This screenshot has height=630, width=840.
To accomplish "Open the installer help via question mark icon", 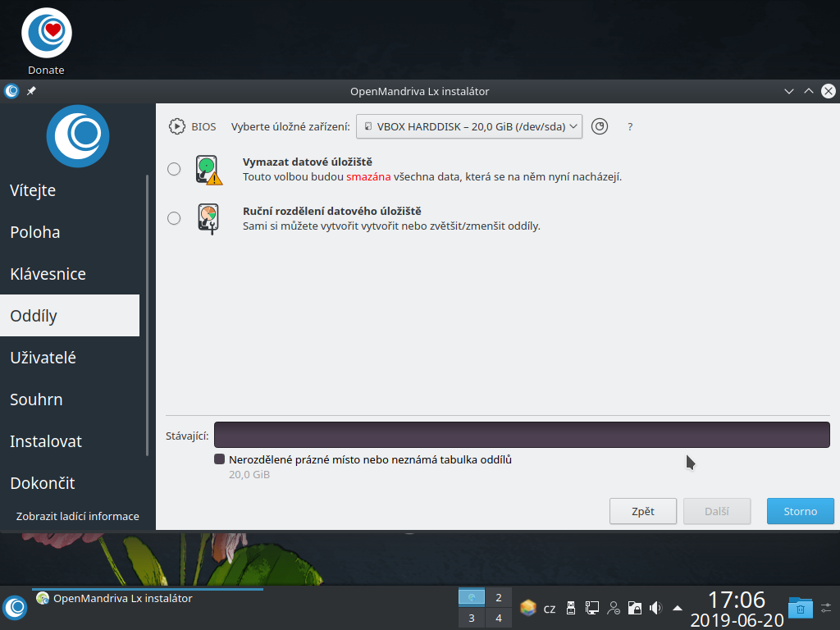I will [629, 126].
